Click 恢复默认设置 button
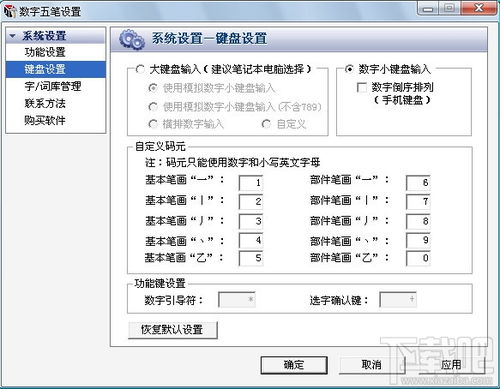Image resolution: width=500 pixels, height=389 pixels. point(172,330)
